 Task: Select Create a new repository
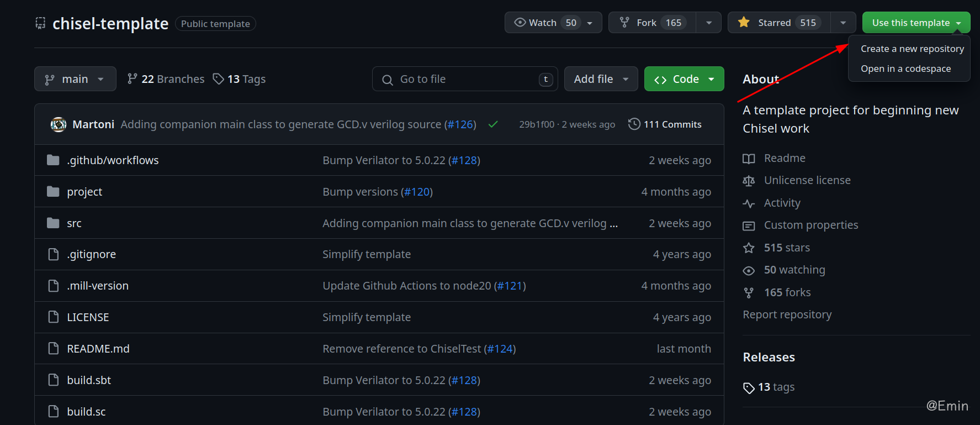[912, 49]
